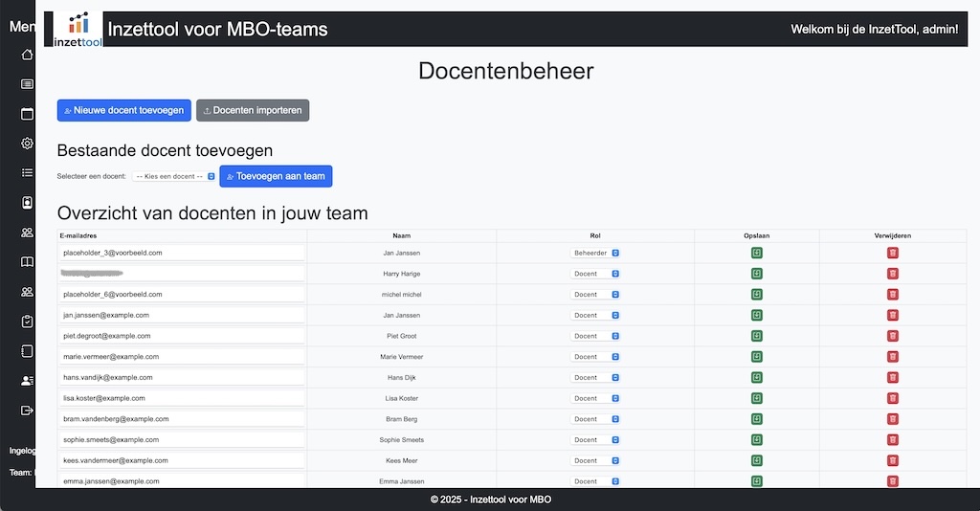Click the home icon in the sidebar

click(27, 55)
